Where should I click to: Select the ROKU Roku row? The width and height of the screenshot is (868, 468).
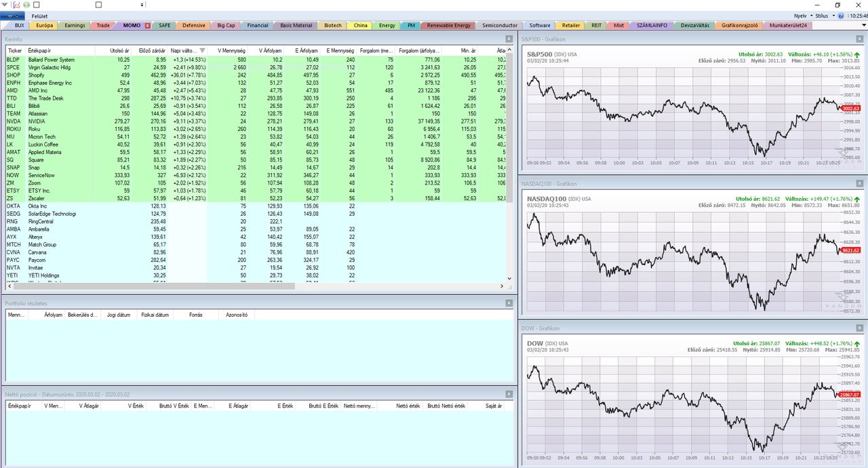click(256, 129)
